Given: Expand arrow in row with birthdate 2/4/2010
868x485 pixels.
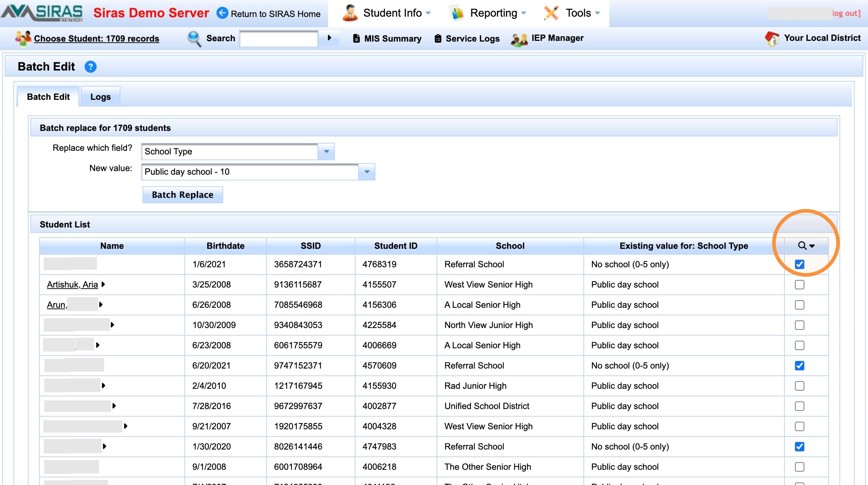Looking at the screenshot, I should [103, 386].
